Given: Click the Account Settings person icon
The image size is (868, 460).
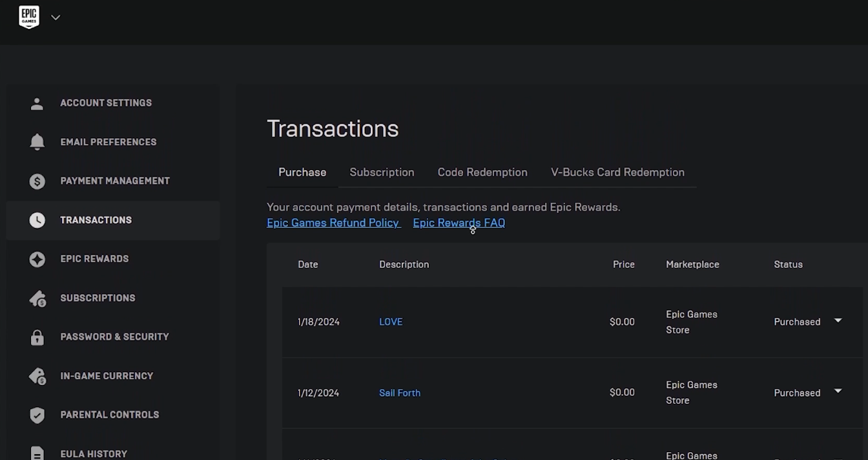Looking at the screenshot, I should (x=37, y=103).
